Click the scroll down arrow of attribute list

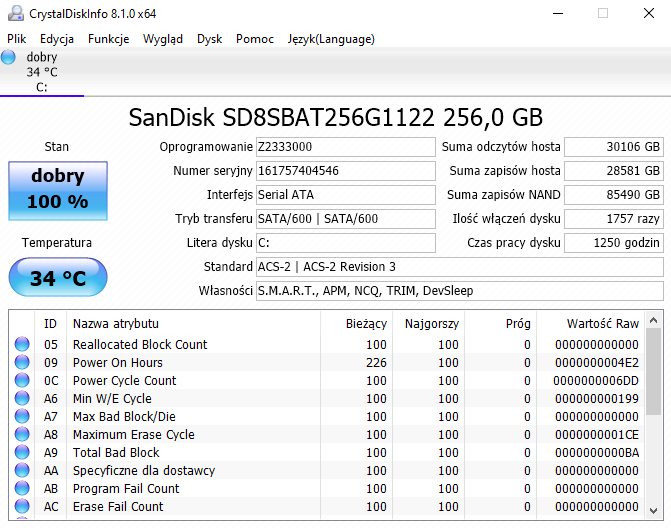tap(653, 510)
